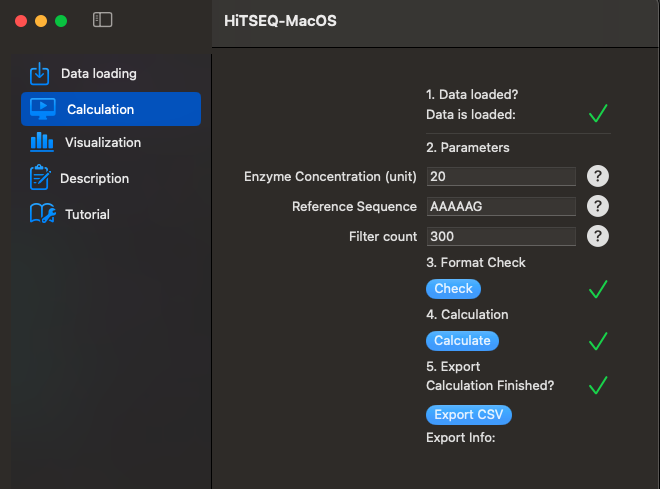
Task: Click the Data is loaded checkmark
Action: point(598,114)
